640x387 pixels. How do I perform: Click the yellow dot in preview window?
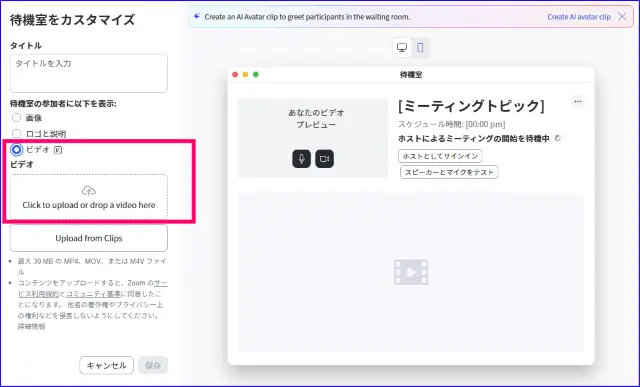pos(245,74)
